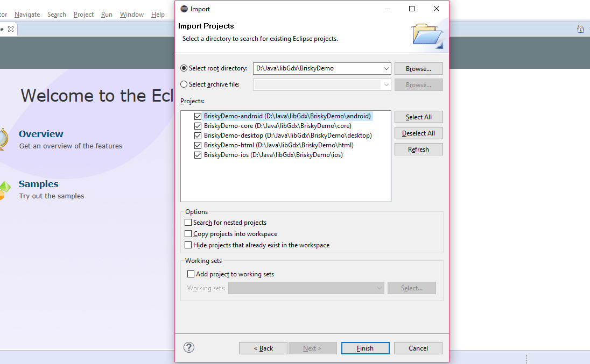Click the Deselect All button
Image resolution: width=590 pixels, height=364 pixels.
point(418,133)
